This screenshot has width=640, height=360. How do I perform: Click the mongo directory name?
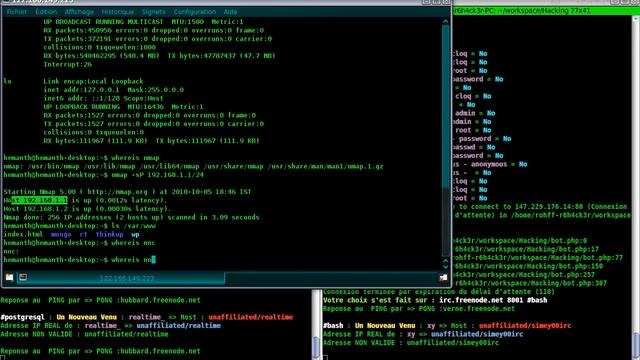[61, 234]
